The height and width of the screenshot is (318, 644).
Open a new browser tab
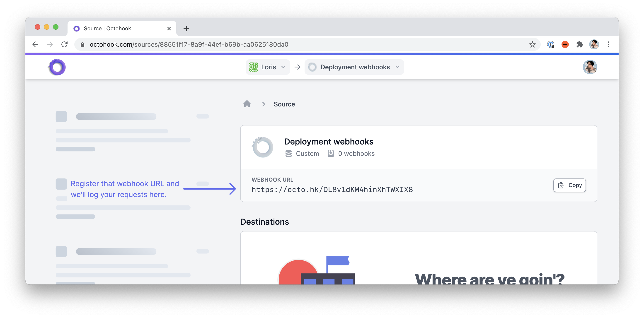coord(186,29)
